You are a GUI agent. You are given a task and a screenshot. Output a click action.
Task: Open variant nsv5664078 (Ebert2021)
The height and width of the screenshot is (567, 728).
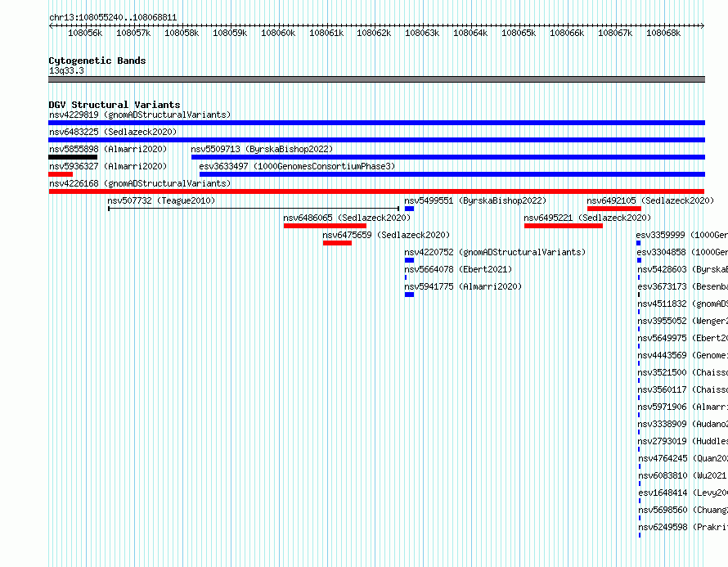tap(458, 269)
